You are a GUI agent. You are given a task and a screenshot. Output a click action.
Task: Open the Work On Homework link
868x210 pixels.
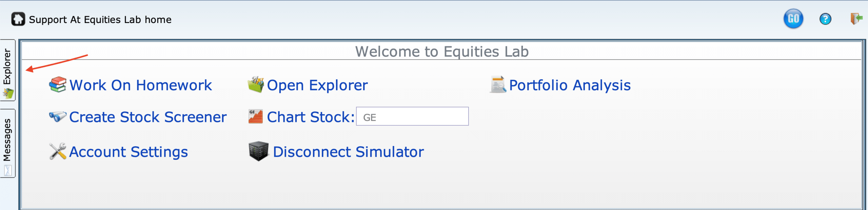140,85
